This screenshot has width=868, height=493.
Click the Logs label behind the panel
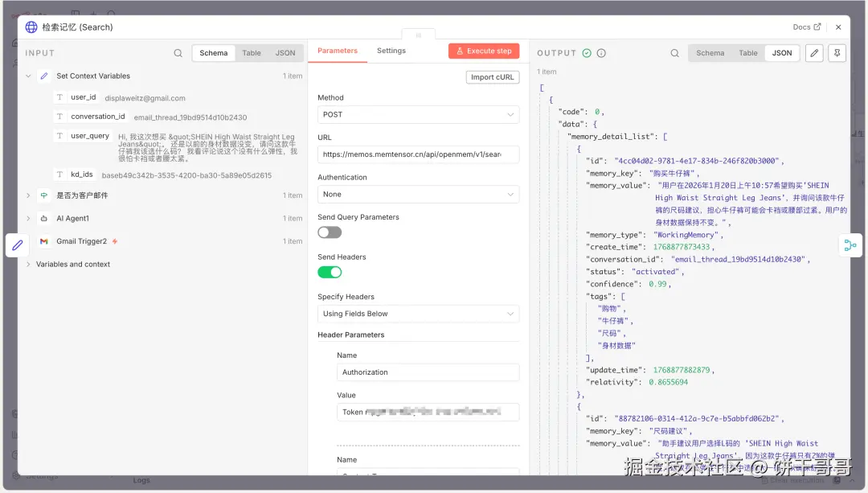(x=141, y=480)
